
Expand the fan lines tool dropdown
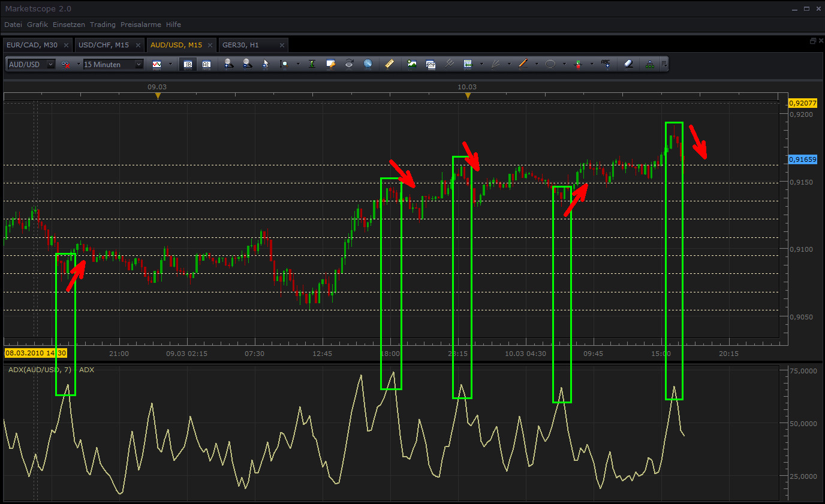tap(509, 64)
